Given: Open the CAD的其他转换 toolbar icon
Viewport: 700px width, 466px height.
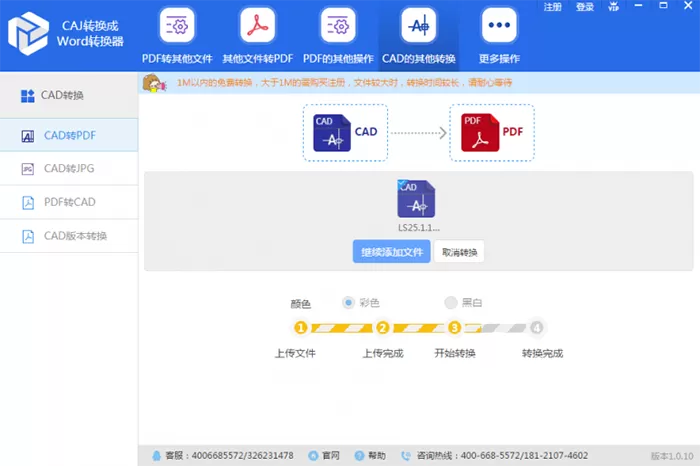Looking at the screenshot, I should [418, 25].
